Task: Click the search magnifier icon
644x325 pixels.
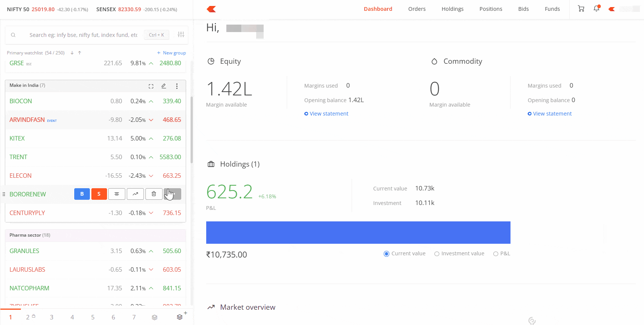Action: pyautogui.click(x=13, y=35)
